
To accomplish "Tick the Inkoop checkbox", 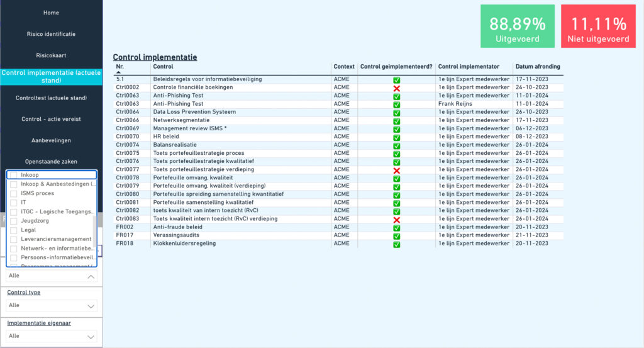I will pyautogui.click(x=14, y=175).
